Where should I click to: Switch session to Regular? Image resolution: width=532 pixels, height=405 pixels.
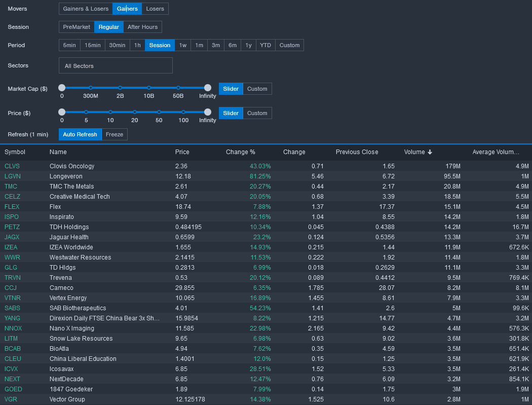coord(108,27)
